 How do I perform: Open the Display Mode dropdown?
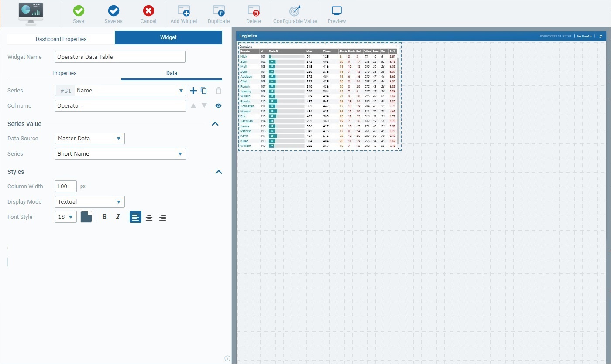[x=90, y=202]
